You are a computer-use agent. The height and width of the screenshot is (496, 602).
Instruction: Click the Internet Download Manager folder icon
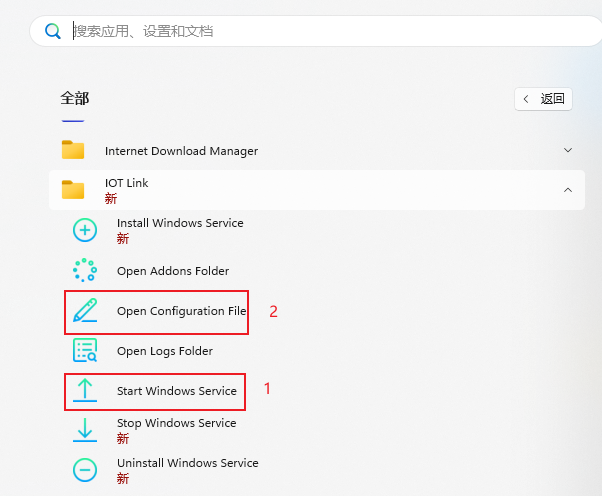tap(73, 151)
